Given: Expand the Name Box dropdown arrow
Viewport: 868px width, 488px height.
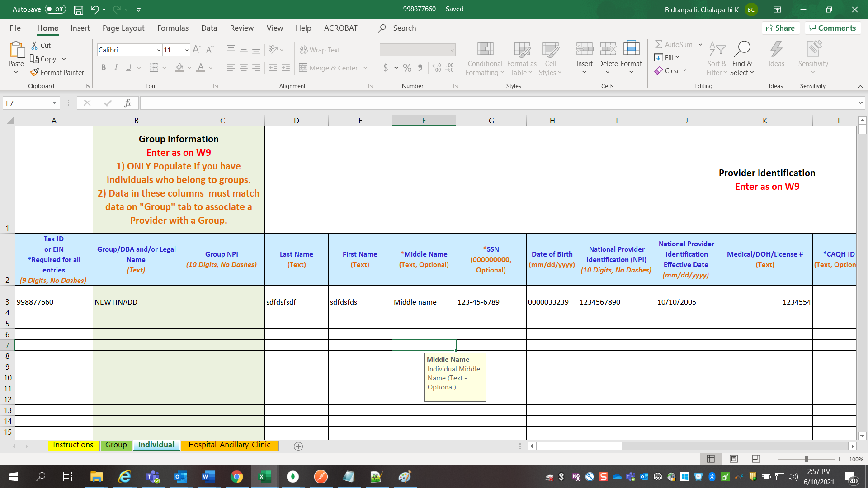Looking at the screenshot, I should [x=54, y=103].
